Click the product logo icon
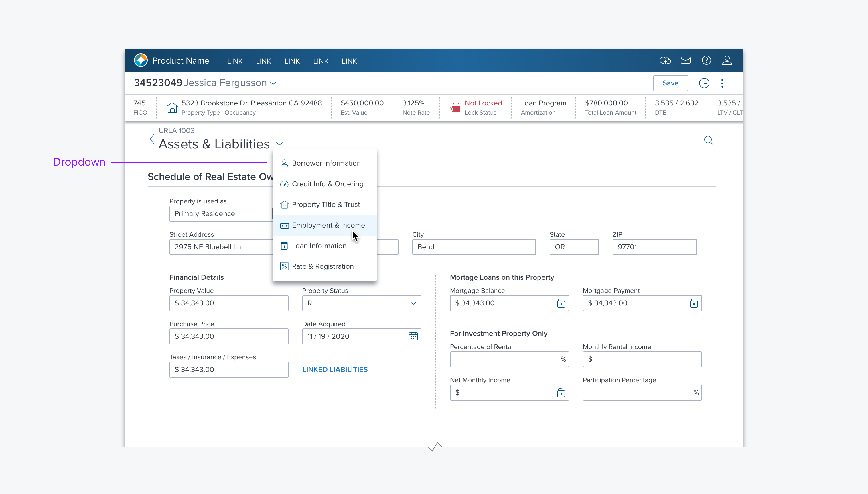The image size is (868, 494). click(x=141, y=60)
